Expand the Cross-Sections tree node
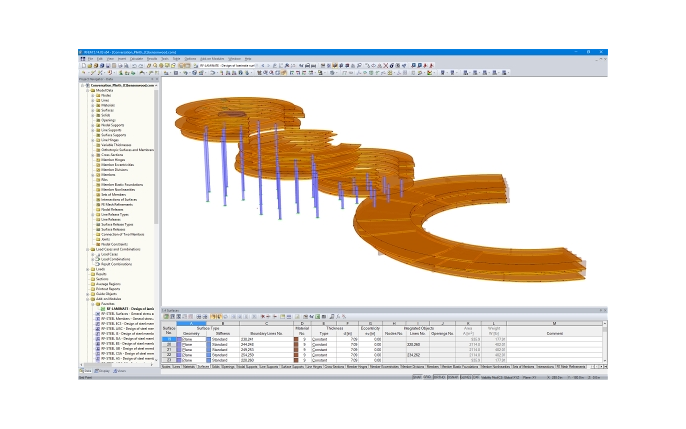This screenshot has height=429, width=686. [x=93, y=155]
